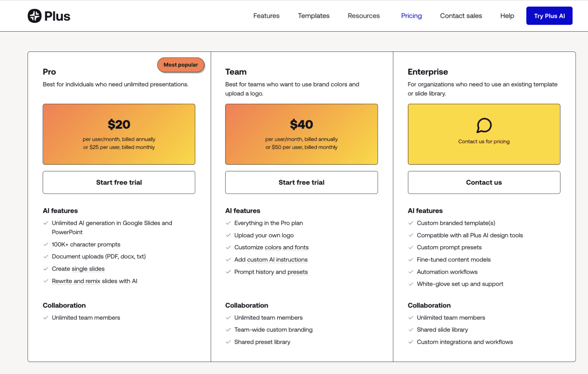Click the Team plan heading
The image size is (588, 374).
pos(236,72)
